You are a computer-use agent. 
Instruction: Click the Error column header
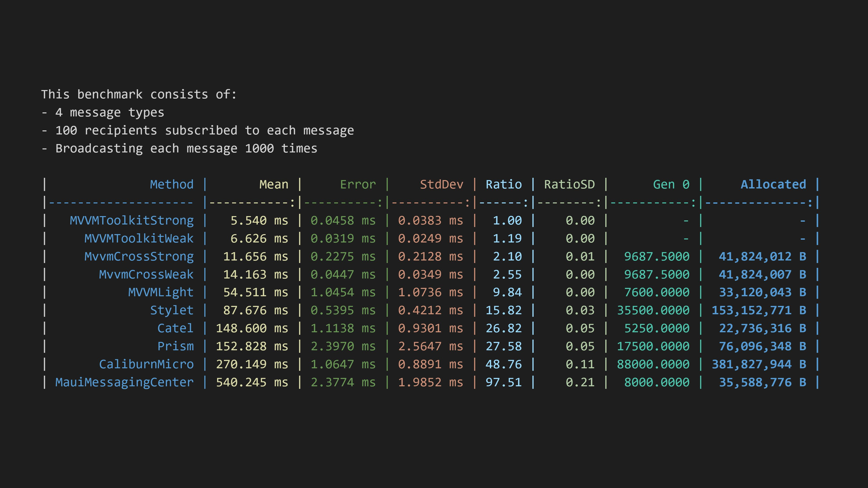[x=358, y=185]
